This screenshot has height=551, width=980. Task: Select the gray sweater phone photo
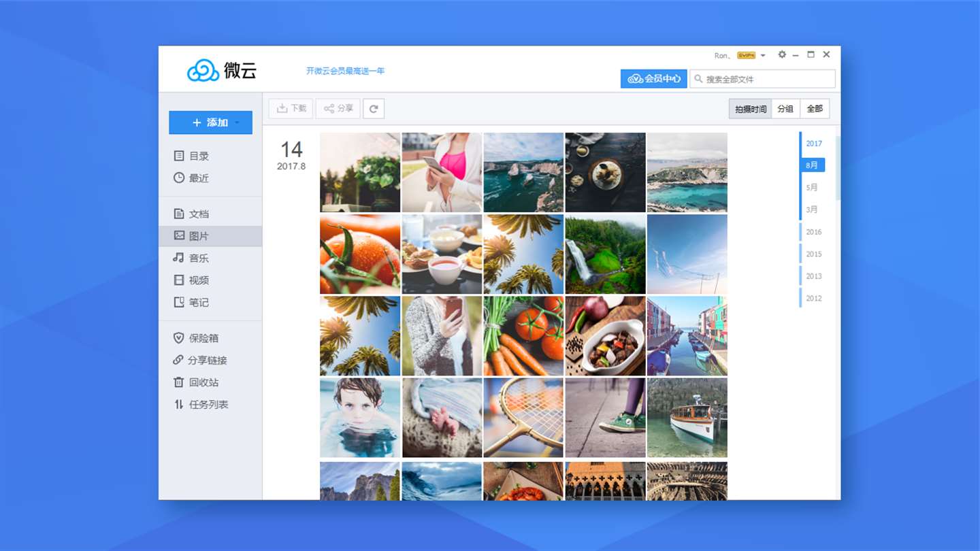click(442, 336)
